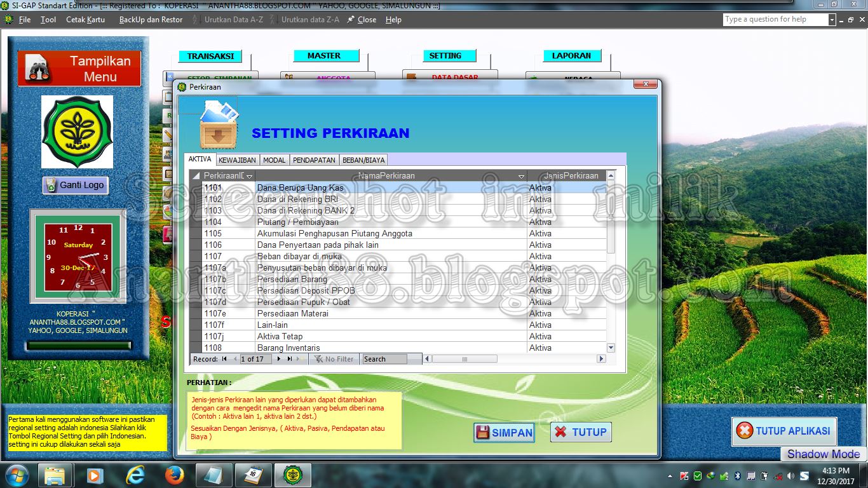The width and height of the screenshot is (868, 488).
Task: Jump to last record in navigator
Action: [290, 359]
